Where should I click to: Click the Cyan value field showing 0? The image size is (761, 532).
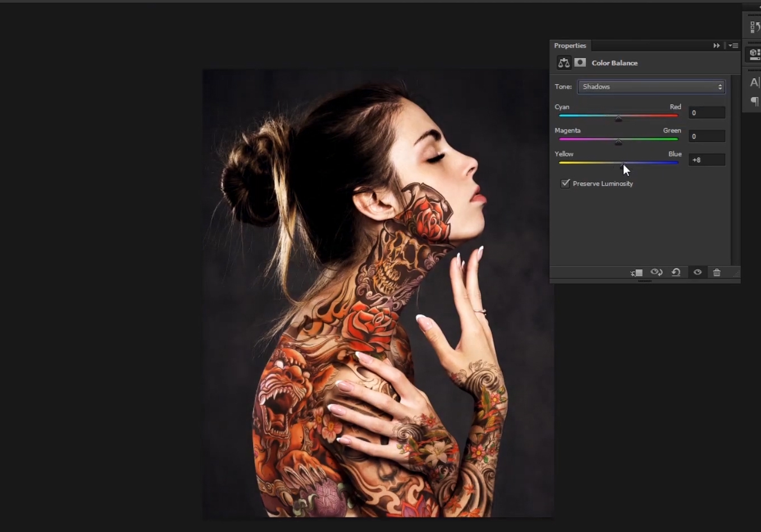point(707,113)
